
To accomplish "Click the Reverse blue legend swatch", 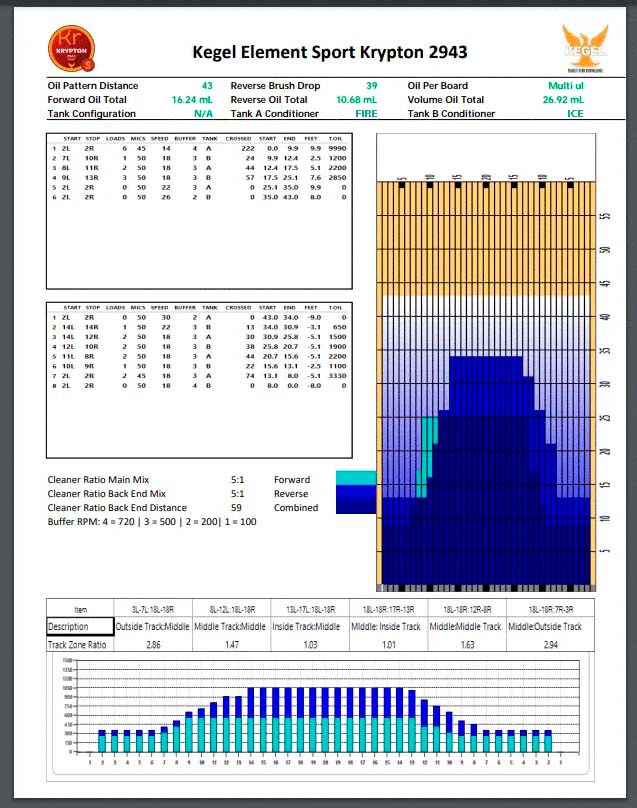I will [356, 492].
